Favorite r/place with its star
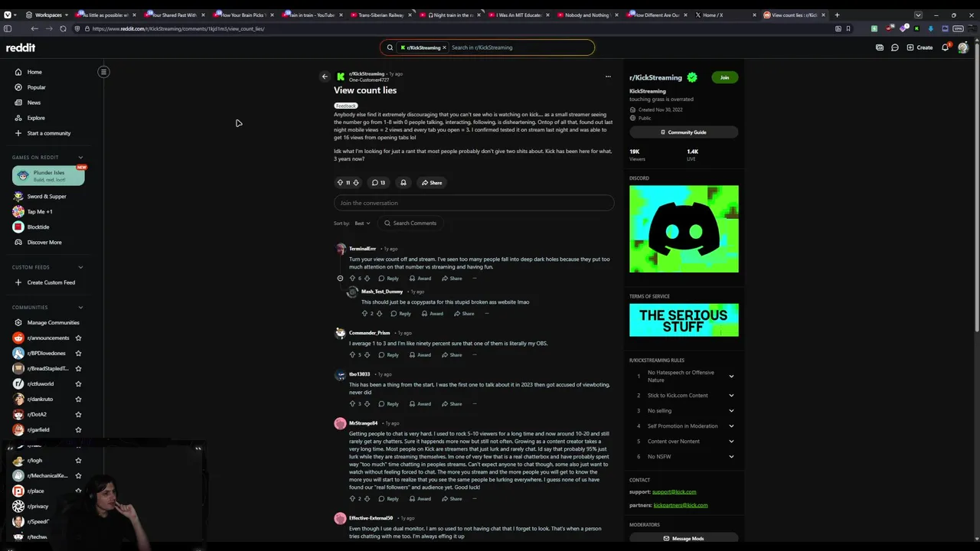This screenshot has height=551, width=980. (x=78, y=491)
